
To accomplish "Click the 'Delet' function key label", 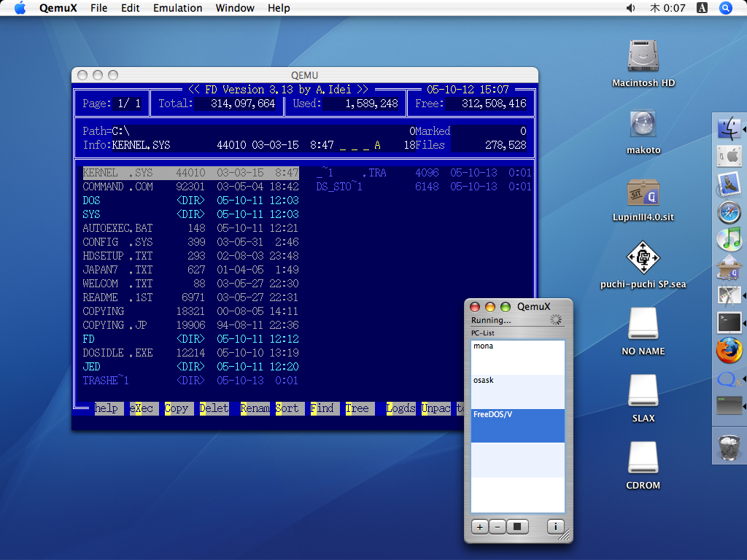I will (214, 408).
